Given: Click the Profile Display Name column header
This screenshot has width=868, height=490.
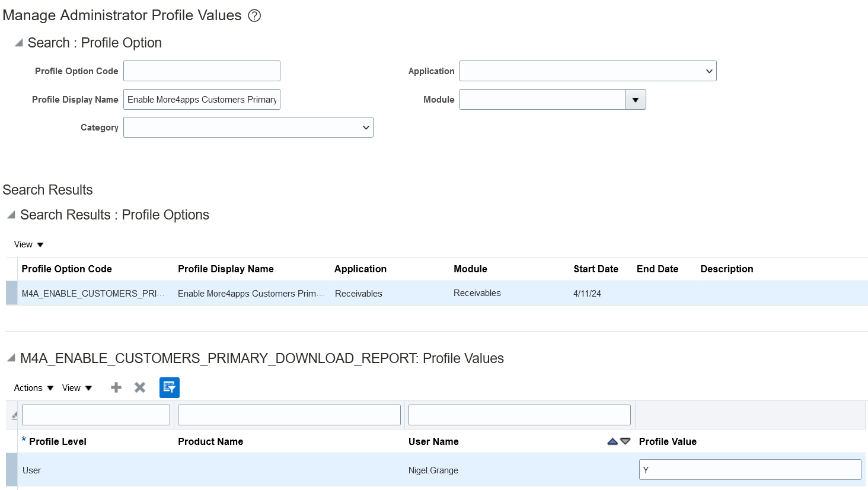Looking at the screenshot, I should coord(226,269).
